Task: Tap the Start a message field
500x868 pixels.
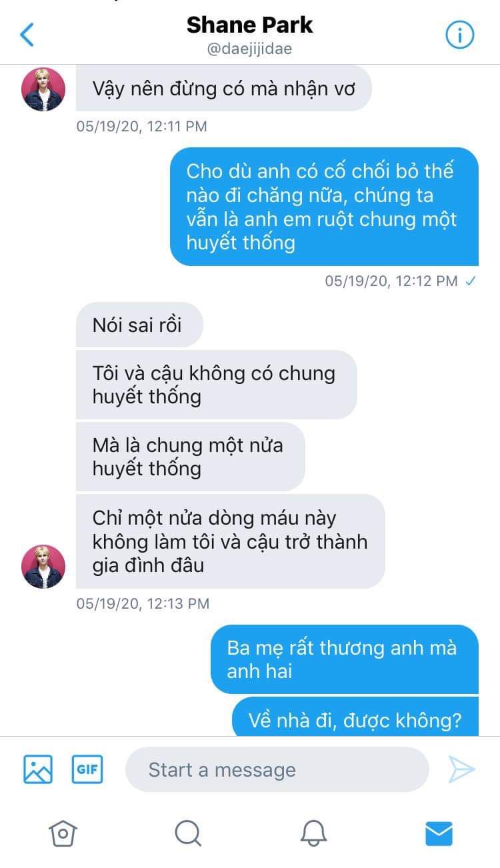Action: [277, 769]
